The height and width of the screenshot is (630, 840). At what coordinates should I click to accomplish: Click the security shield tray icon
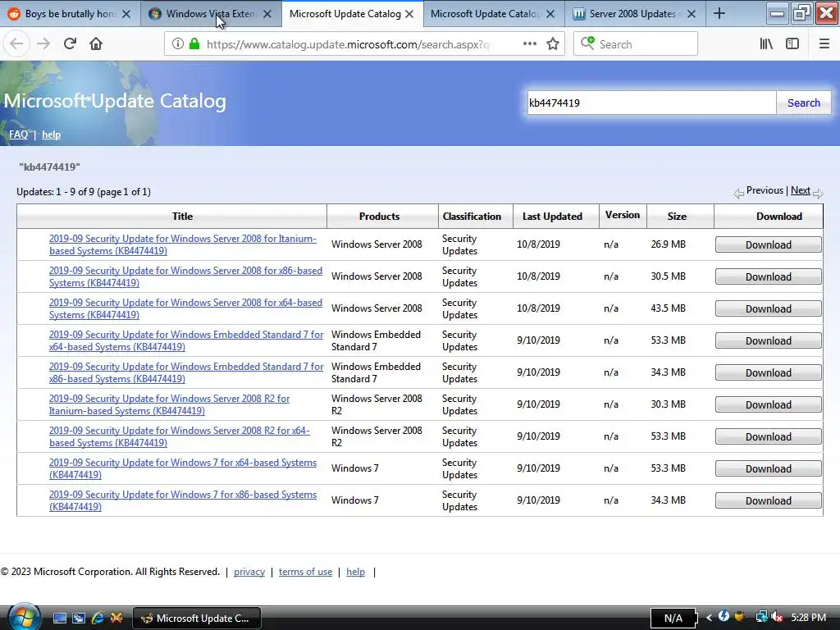(x=740, y=617)
